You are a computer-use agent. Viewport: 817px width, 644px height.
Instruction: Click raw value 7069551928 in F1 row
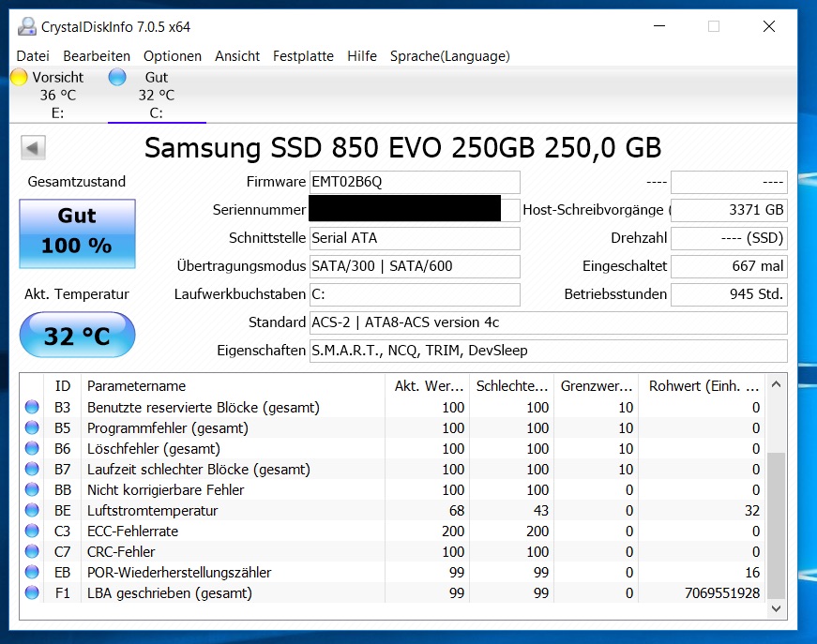[x=722, y=592]
